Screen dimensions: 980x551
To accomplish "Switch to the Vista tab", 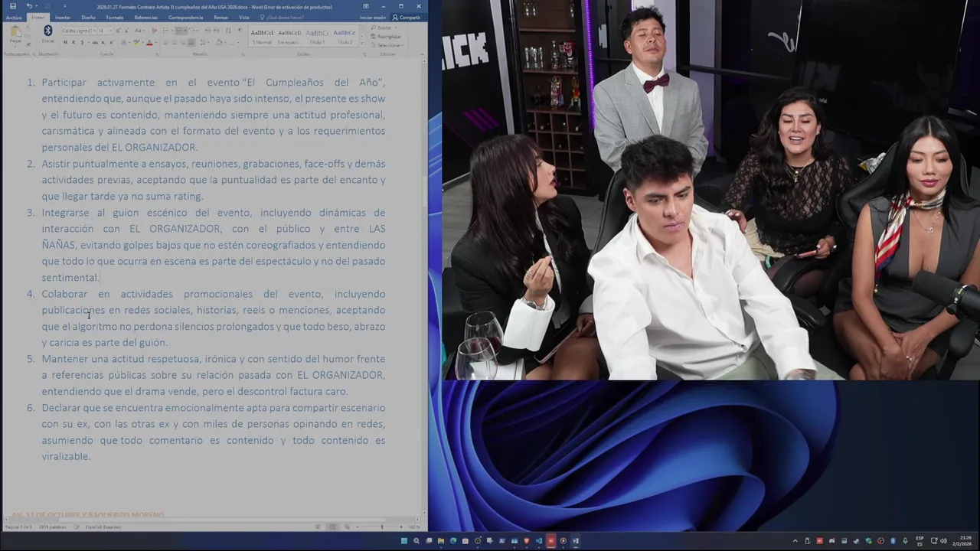I will (243, 18).
